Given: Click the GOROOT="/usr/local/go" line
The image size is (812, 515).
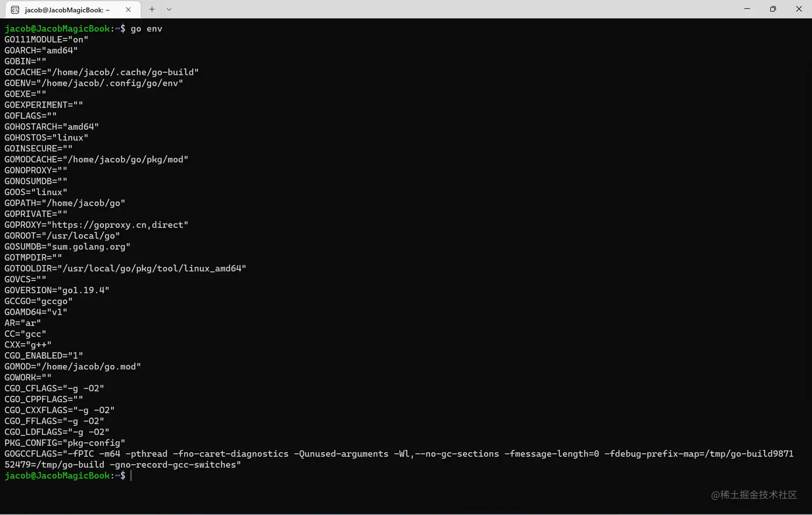Looking at the screenshot, I should [62, 236].
